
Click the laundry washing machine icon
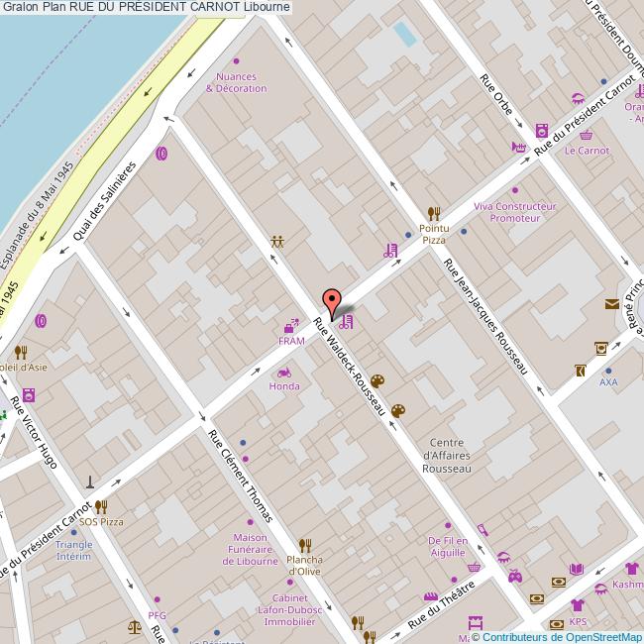pos(542,130)
